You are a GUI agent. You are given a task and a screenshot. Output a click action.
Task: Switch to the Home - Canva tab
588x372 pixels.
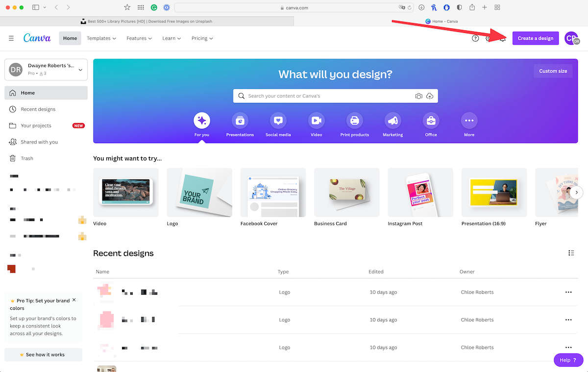[x=441, y=21]
